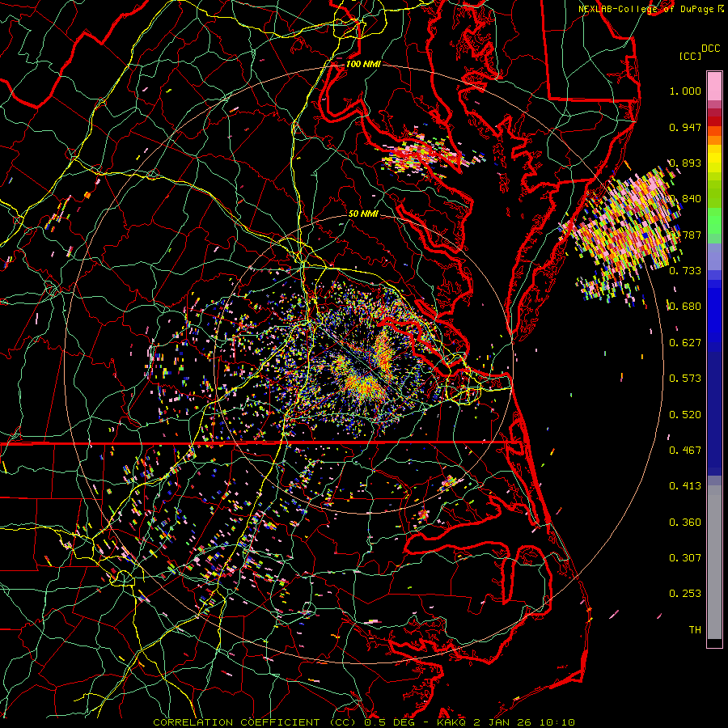Click the [CC] legend unit label
This screenshot has width=728, height=728.
(x=691, y=56)
